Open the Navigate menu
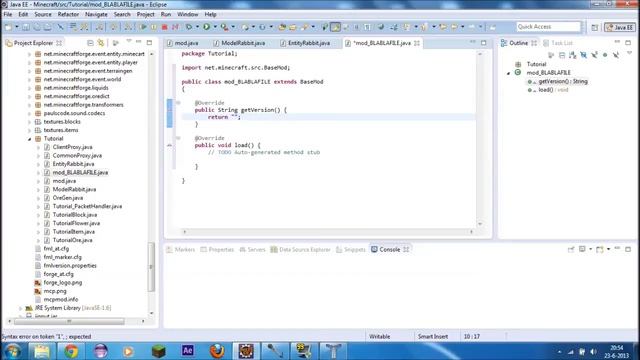Viewport: 640px width, 360px height. (x=96, y=14)
